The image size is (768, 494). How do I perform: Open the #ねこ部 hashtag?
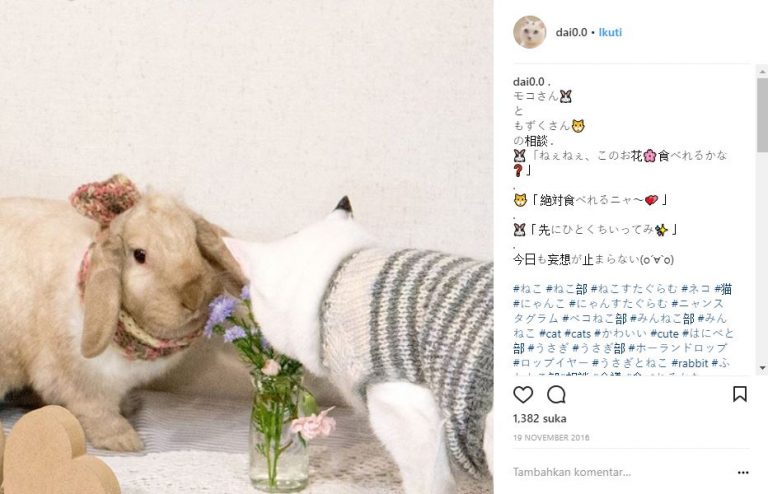[x=566, y=289]
